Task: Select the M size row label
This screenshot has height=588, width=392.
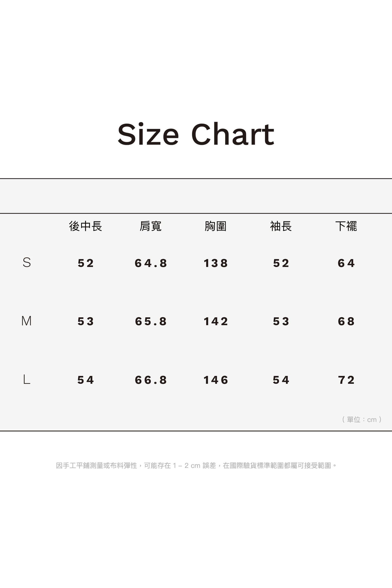Action: coord(27,321)
